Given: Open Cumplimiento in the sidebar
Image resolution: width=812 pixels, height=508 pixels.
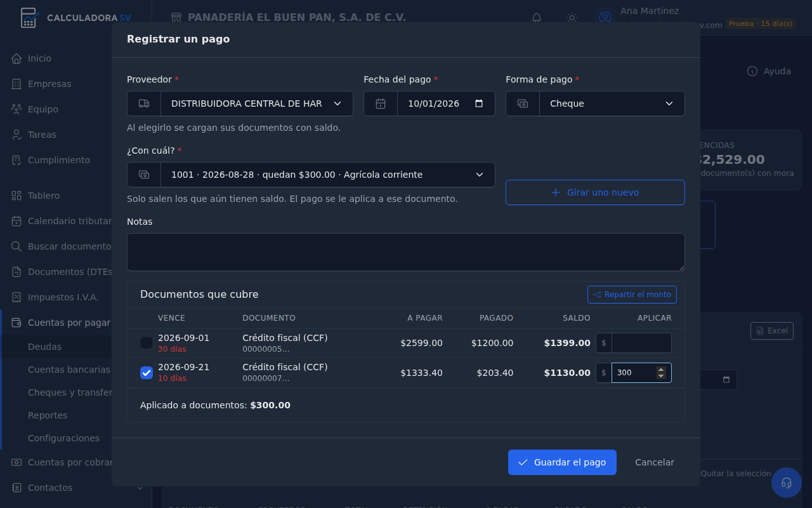Looking at the screenshot, I should coord(59,160).
